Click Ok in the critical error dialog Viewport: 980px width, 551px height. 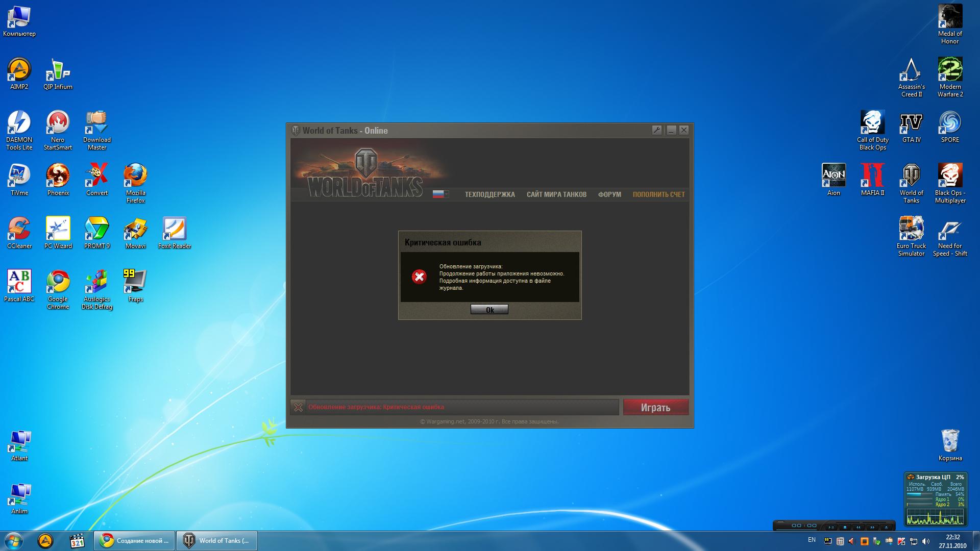click(489, 309)
